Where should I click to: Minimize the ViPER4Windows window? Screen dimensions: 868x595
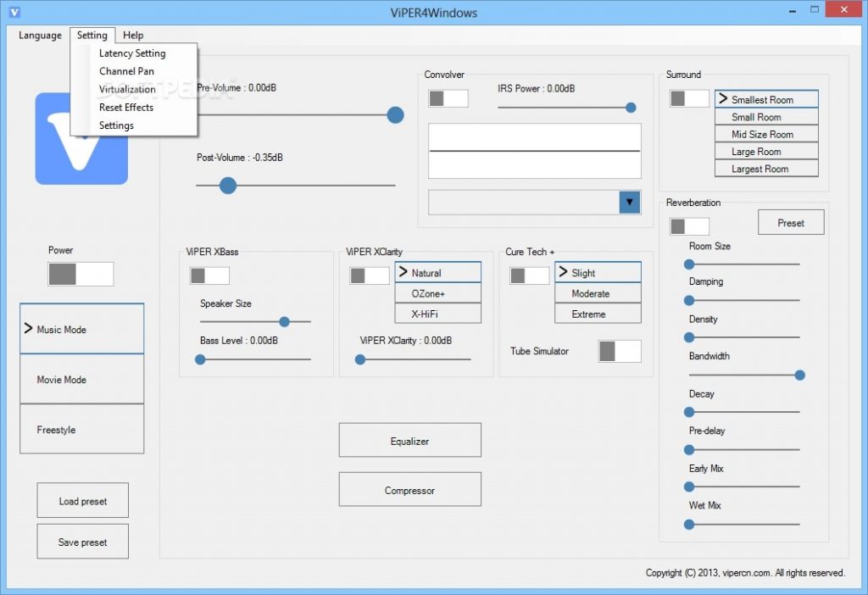793,10
